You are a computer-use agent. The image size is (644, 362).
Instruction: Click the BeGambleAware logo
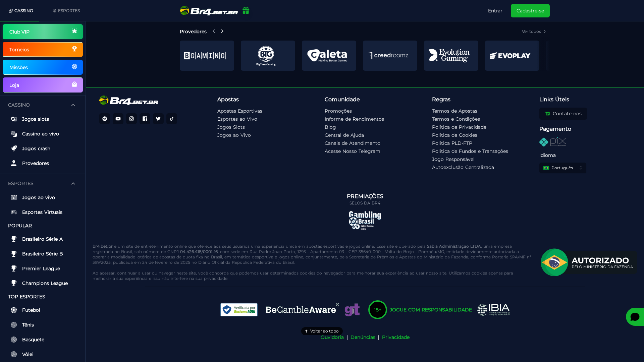point(302,309)
